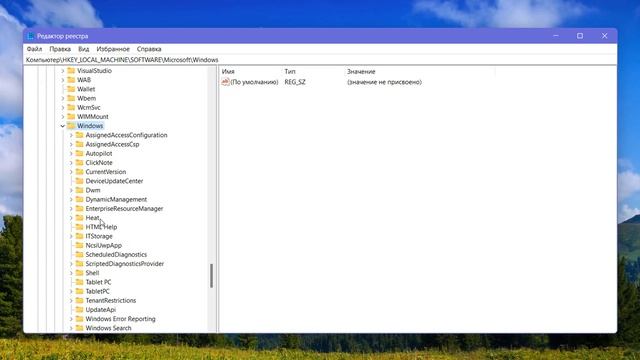The width and height of the screenshot is (640, 360).
Task: Open the Правка menu
Action: coord(60,49)
